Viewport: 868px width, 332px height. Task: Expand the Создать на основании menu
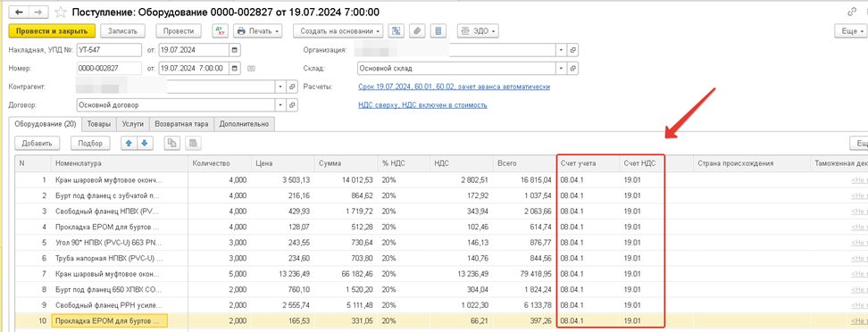338,31
